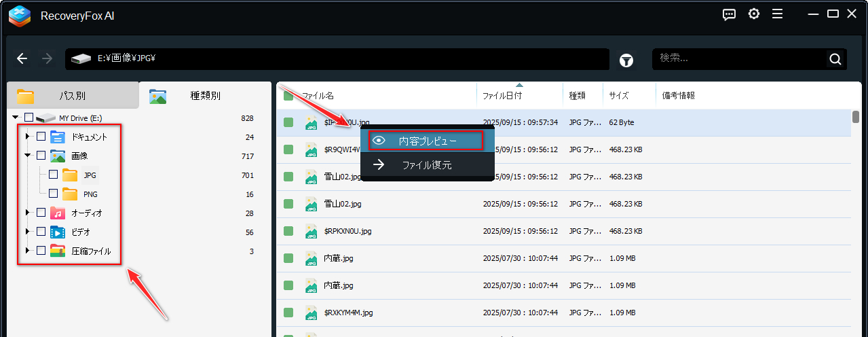Viewport: 868px width, 337px height.
Task: Click JPG file icon of $RPKXN0U.jpg
Action: point(312,231)
